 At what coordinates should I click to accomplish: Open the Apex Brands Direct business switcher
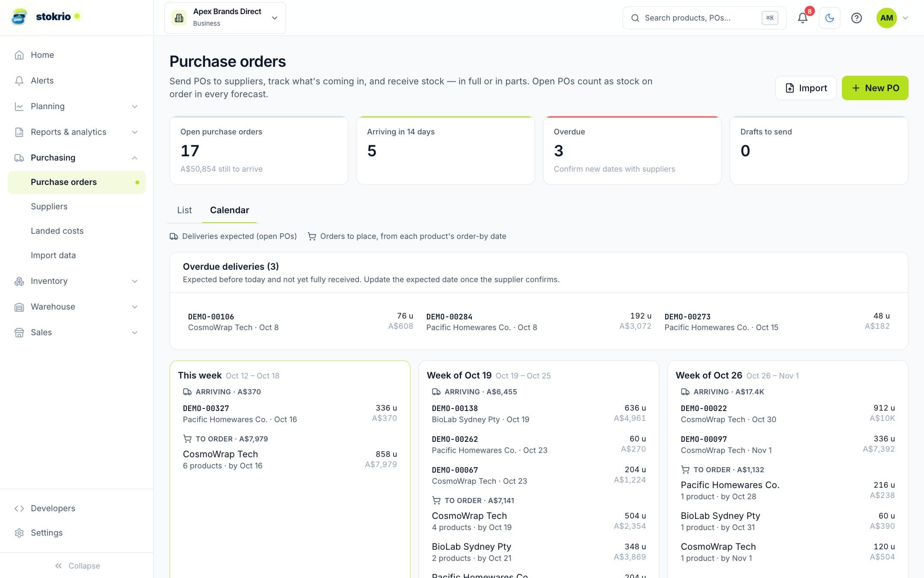pos(225,18)
